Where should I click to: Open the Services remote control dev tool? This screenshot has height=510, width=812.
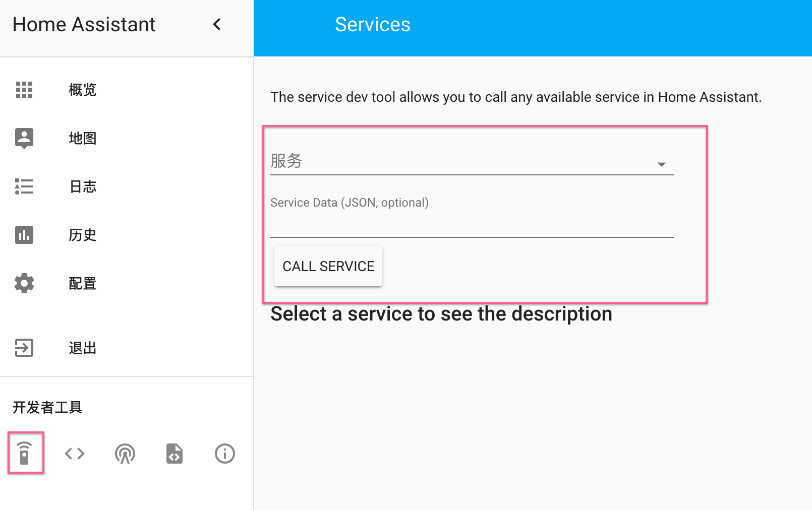pyautogui.click(x=24, y=453)
